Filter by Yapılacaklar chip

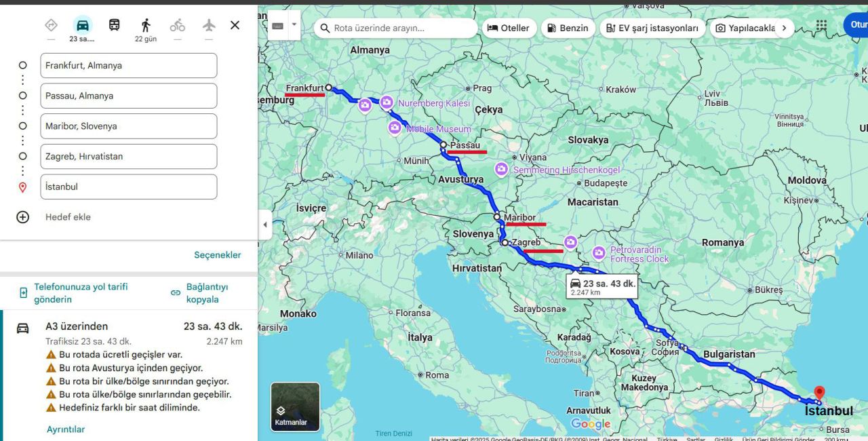(x=745, y=28)
